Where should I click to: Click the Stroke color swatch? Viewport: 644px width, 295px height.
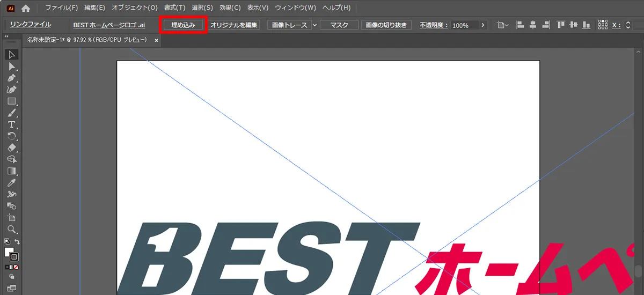point(14,257)
